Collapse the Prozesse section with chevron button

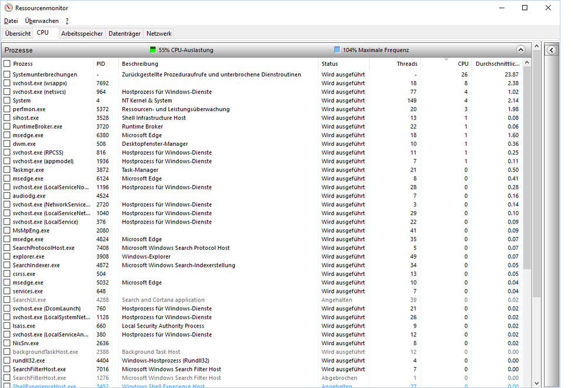520,50
